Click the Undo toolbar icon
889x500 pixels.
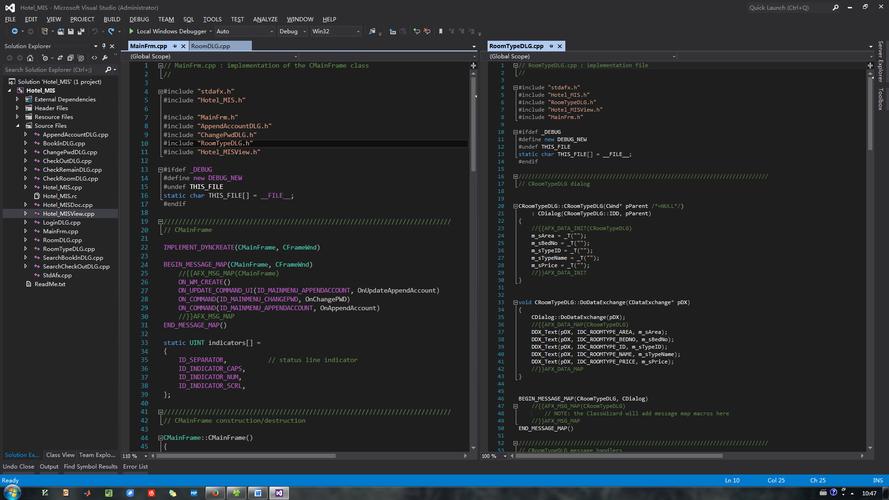[95, 31]
